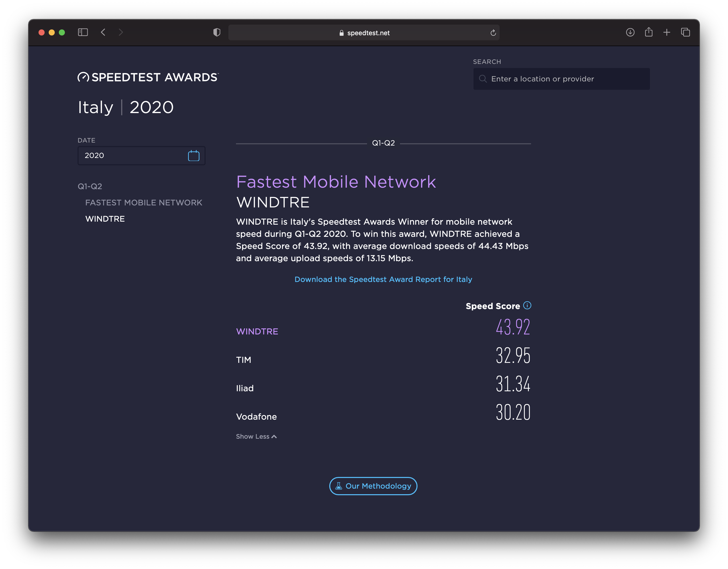Click the 31.34 speed score value
This screenshot has height=569, width=728.
tap(513, 384)
